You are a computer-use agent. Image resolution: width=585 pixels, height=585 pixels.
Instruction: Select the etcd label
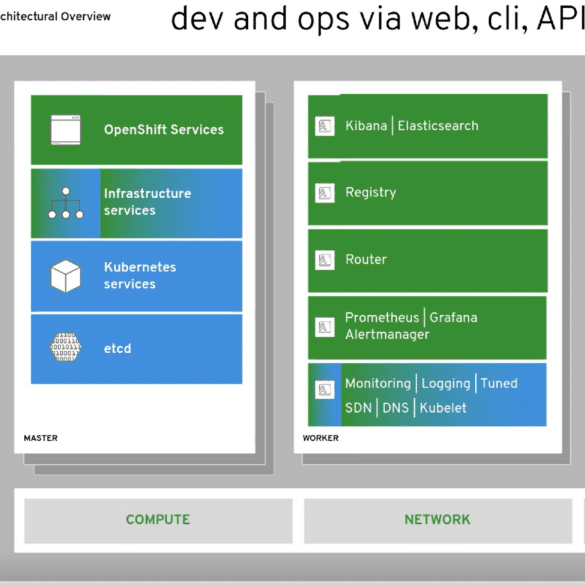[x=118, y=348]
